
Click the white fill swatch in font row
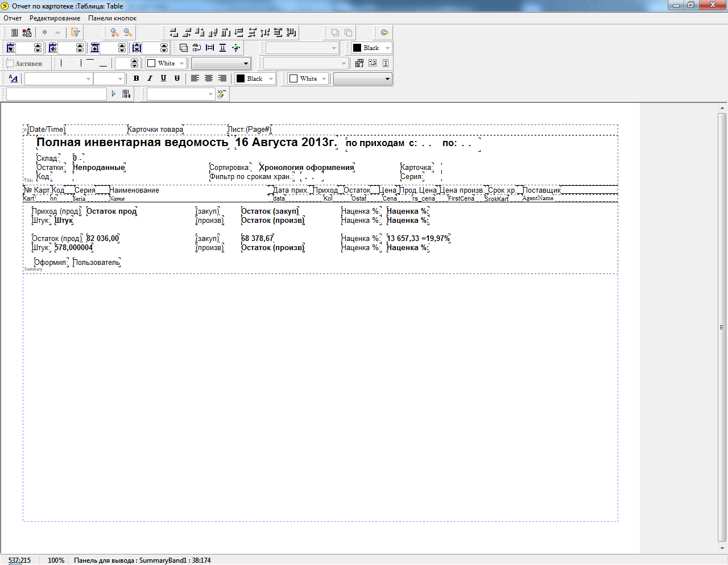(293, 78)
